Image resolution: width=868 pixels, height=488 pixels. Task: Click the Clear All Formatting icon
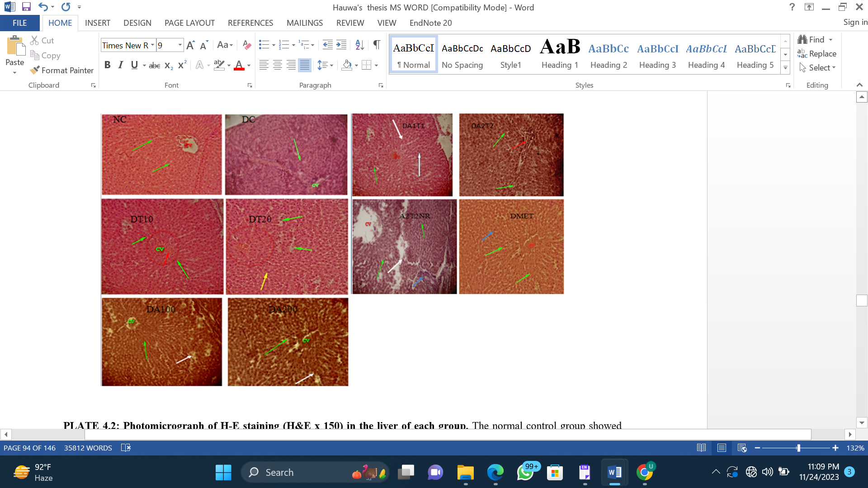pos(246,45)
